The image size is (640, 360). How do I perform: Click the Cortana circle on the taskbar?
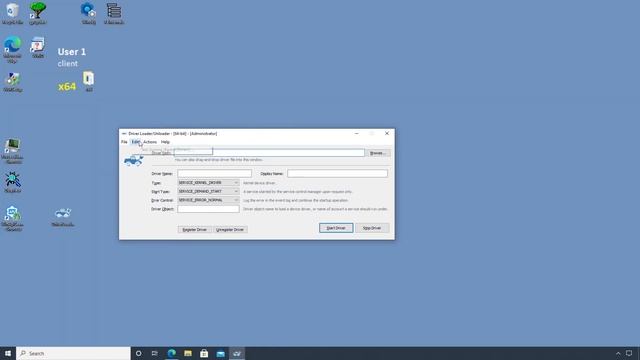click(x=138, y=353)
